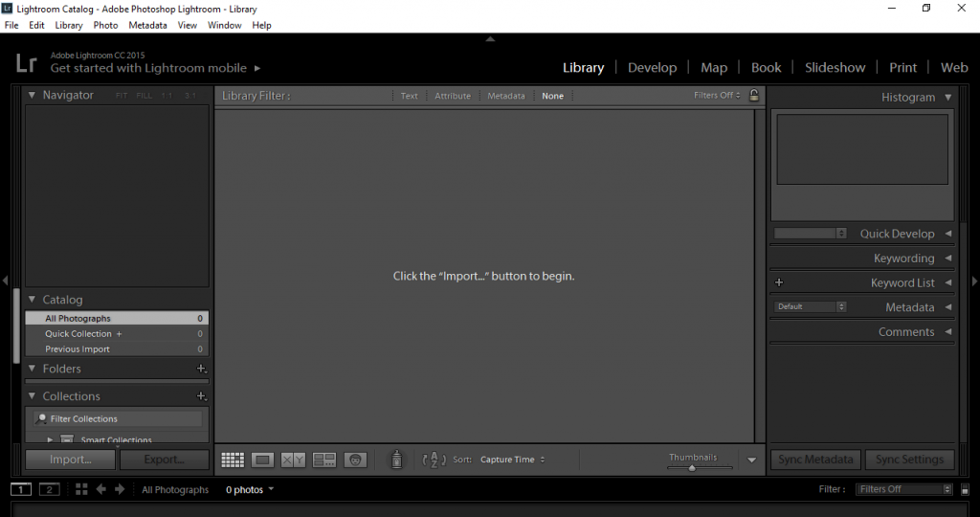Set navigator zoom to 1:1
980x517 pixels.
[x=167, y=96]
